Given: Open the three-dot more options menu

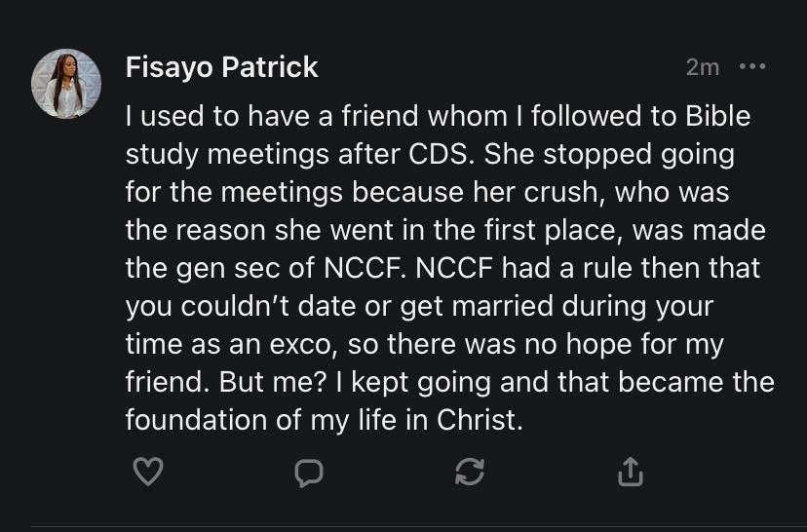Looking at the screenshot, I should pos(752,66).
